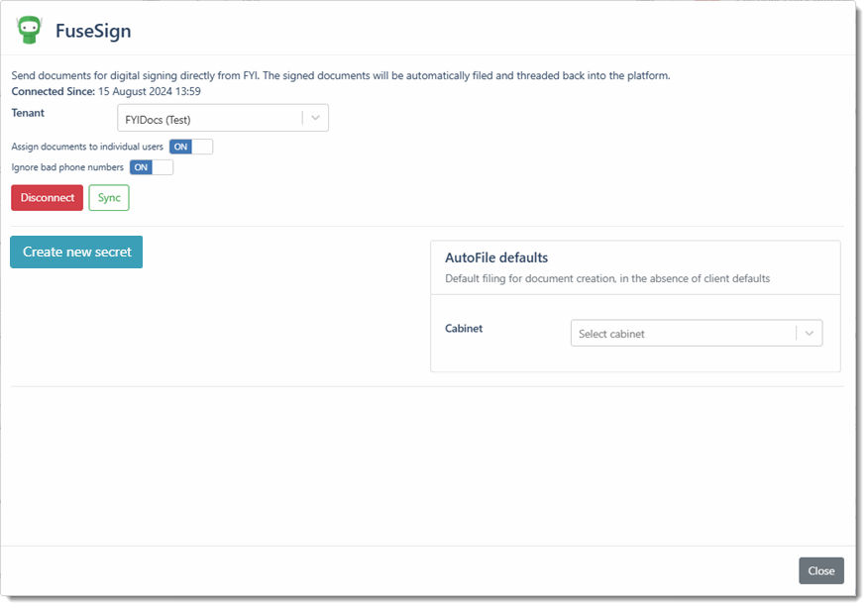Click the Connected Since date 15 August 2024
Screen dimensions: 868x608
(150, 92)
